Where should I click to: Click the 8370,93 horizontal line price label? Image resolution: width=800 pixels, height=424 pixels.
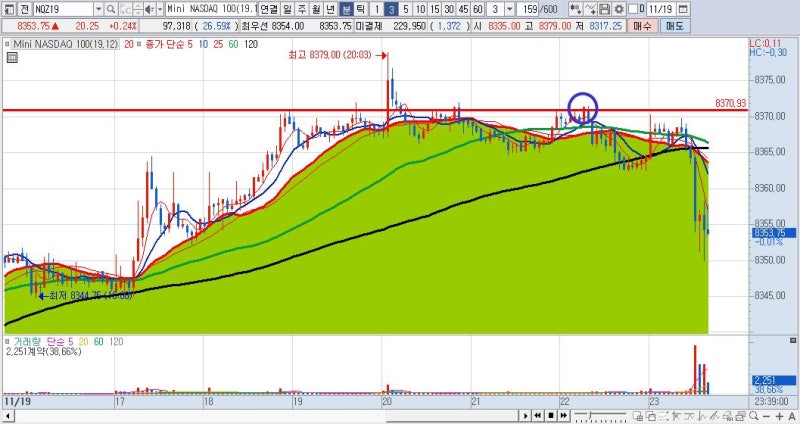[731, 103]
